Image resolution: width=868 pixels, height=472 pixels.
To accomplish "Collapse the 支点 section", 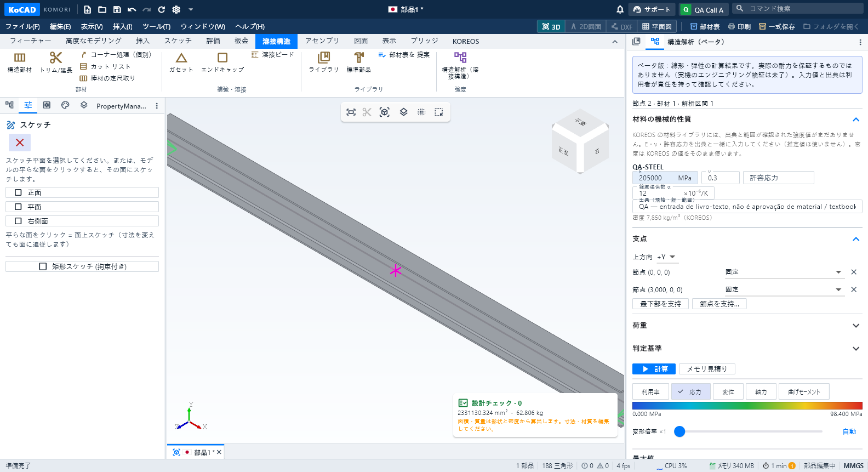I will click(855, 239).
